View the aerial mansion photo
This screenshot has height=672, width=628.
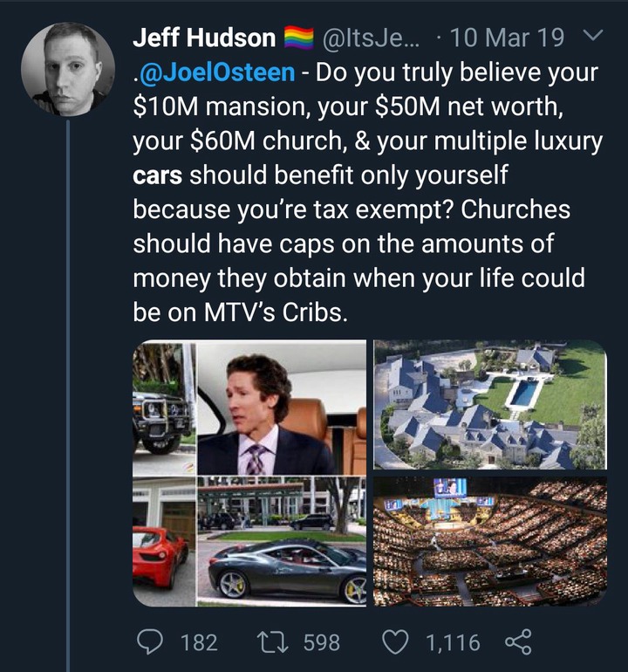tap(489, 405)
